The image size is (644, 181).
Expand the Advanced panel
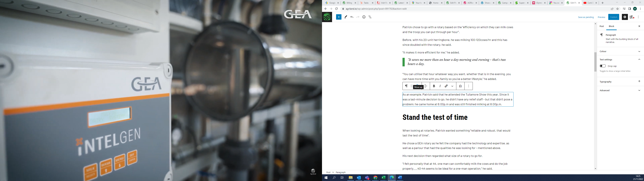(620, 90)
